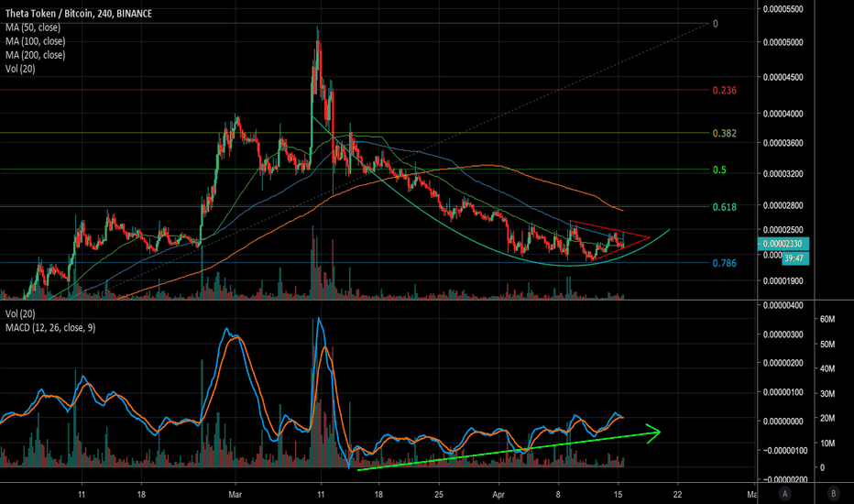Click price axis value 0.00002500

click(x=783, y=230)
